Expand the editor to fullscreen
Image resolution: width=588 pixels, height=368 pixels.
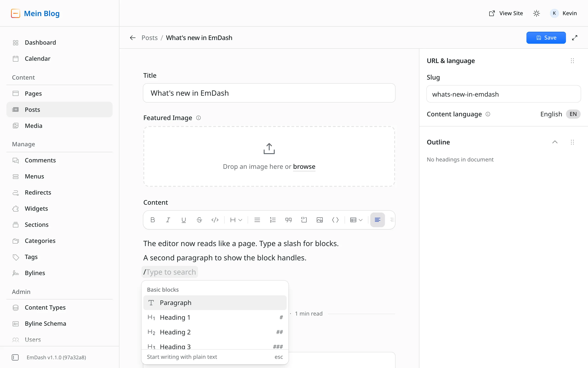coord(574,38)
